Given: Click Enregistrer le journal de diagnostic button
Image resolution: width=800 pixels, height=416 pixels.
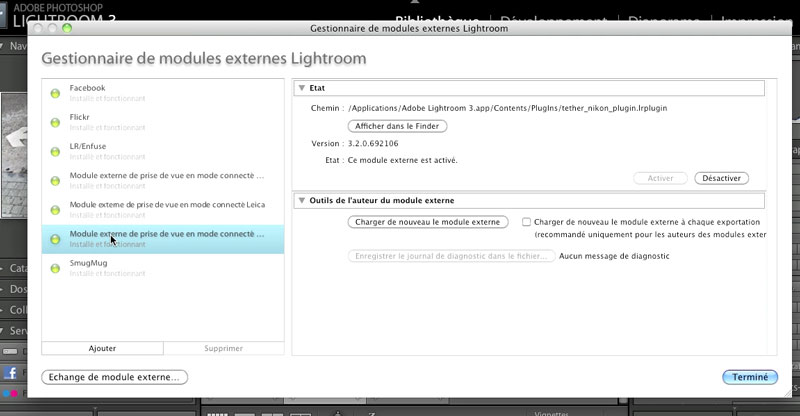Looking at the screenshot, I should pyautogui.click(x=451, y=256).
